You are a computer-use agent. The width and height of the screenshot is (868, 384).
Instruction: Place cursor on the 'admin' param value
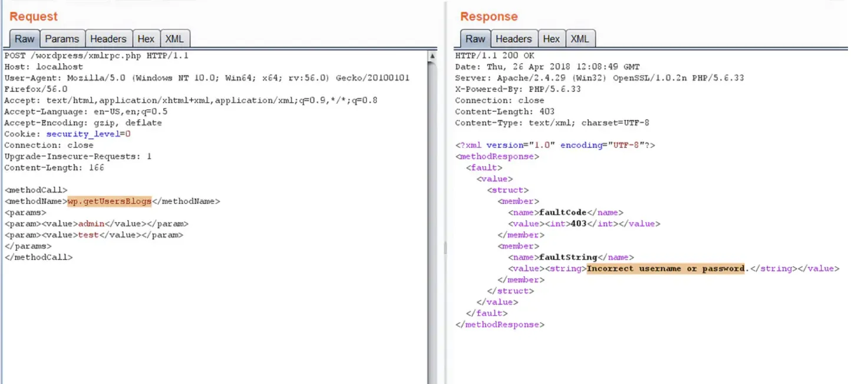click(91, 224)
